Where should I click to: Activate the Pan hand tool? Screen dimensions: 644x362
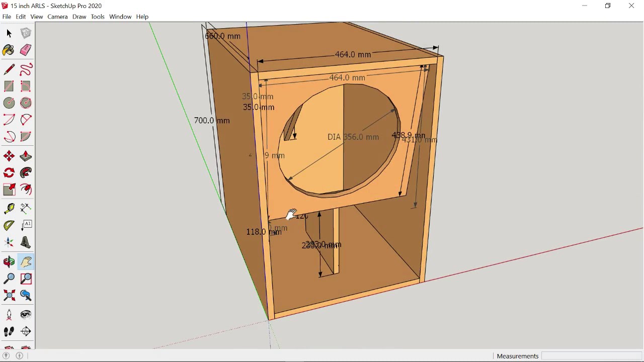(26, 261)
